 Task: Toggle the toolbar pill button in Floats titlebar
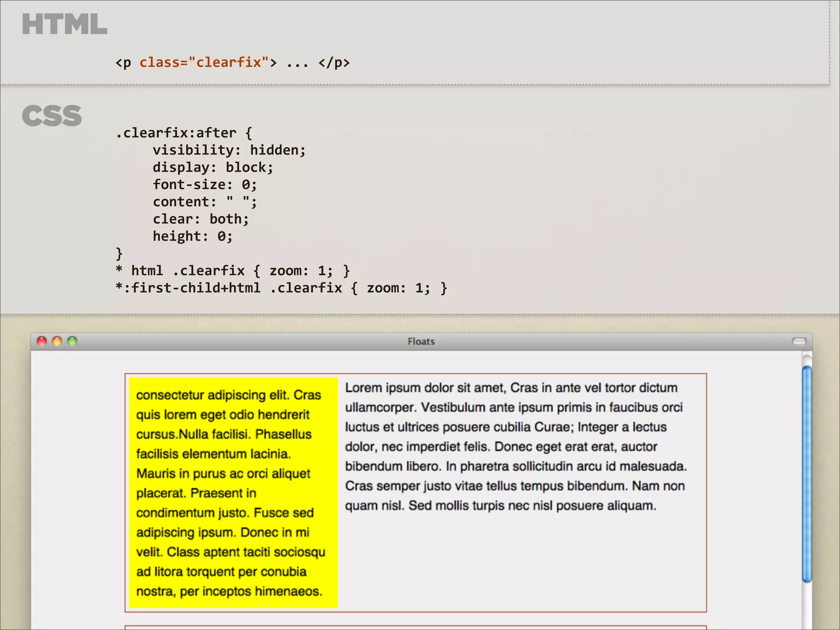click(799, 341)
